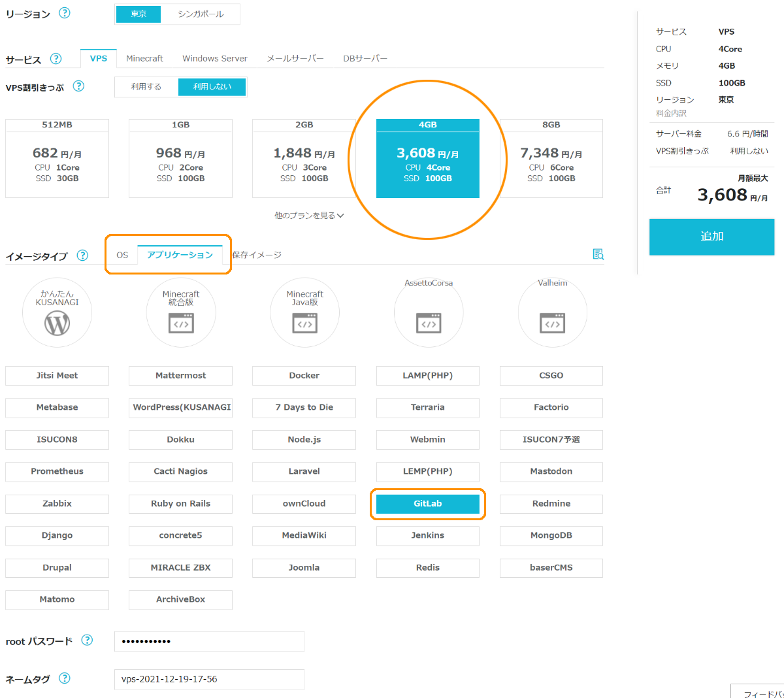The width and height of the screenshot is (784, 698).
Task: Open the OS image type tab
Action: click(x=122, y=255)
